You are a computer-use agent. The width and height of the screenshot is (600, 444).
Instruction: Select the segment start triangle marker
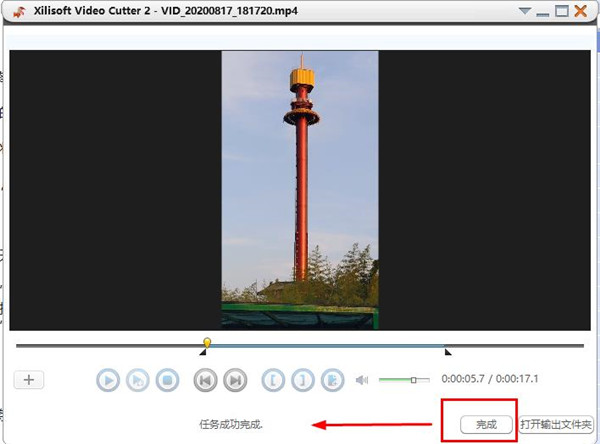[203, 352]
